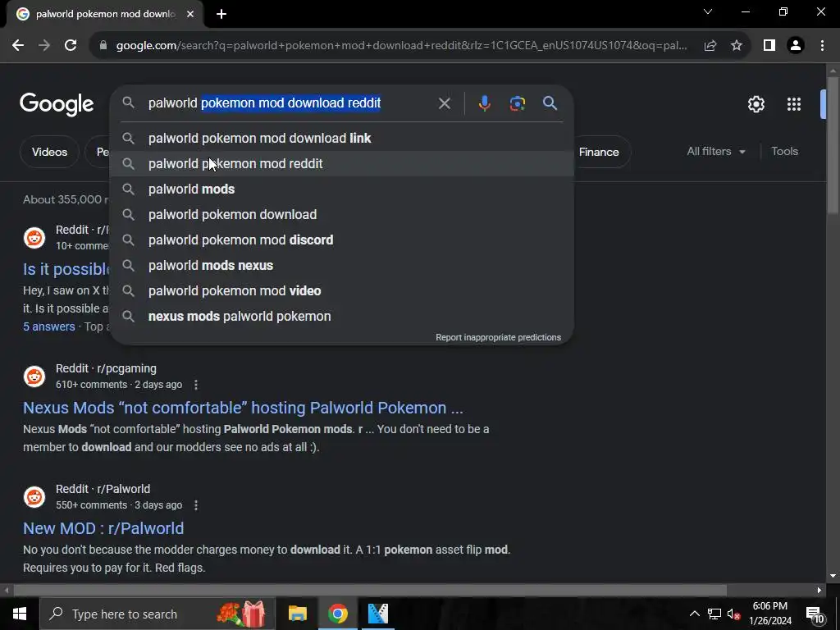Open options dots for r/pcgaming result

click(196, 385)
